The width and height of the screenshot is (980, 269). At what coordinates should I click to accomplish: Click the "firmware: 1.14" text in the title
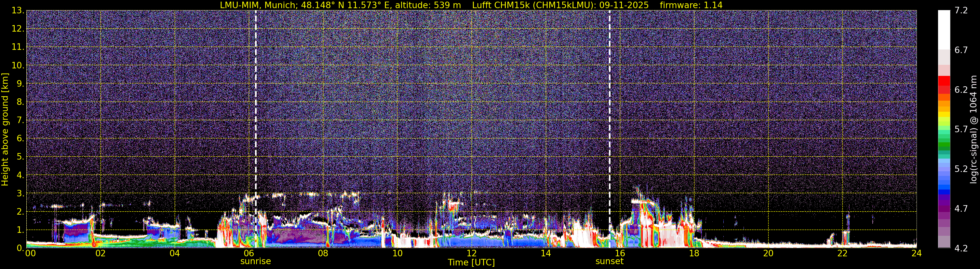(691, 5)
